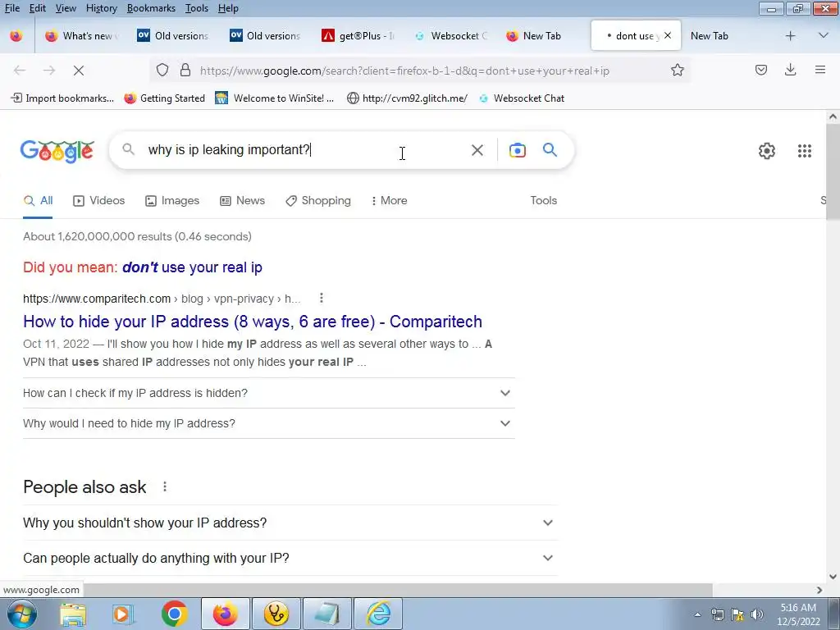
Task: Open Windows Media Player taskbar icon
Action: [x=123, y=614]
